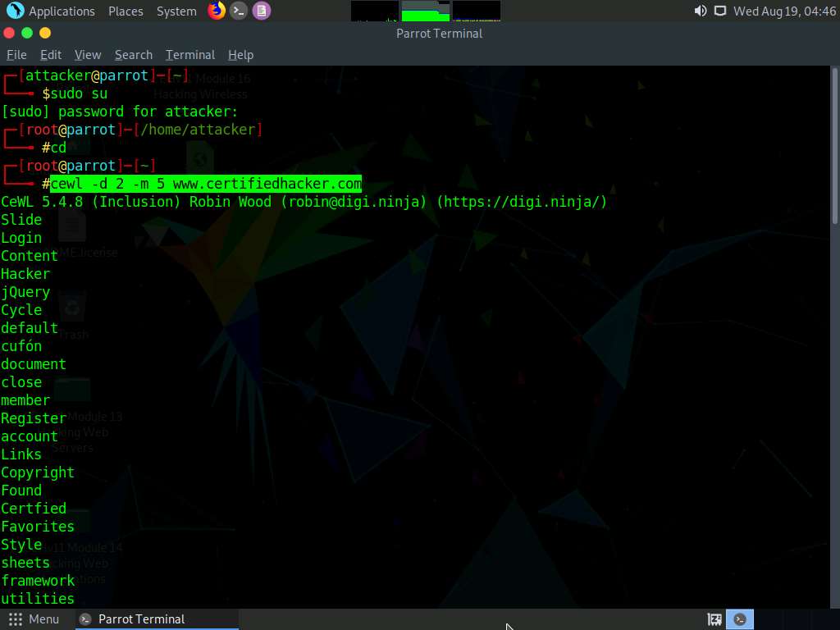Open the Terminal menu

(x=190, y=55)
